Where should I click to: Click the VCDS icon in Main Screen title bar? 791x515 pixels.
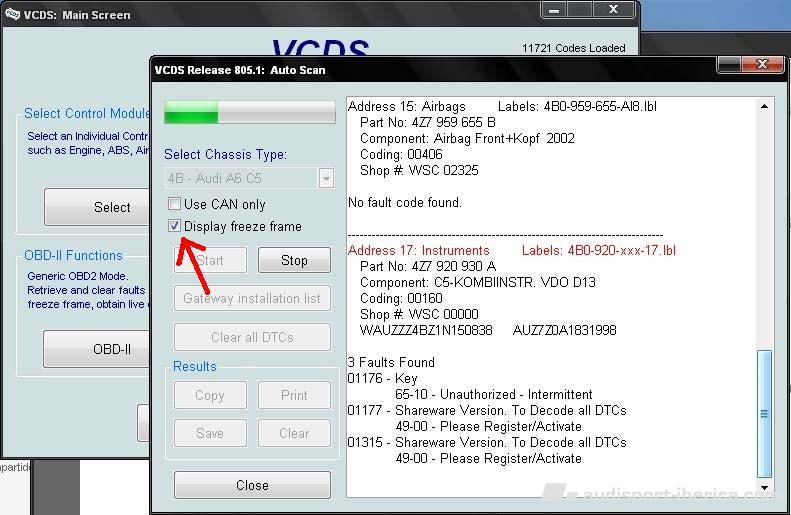pyautogui.click(x=11, y=14)
